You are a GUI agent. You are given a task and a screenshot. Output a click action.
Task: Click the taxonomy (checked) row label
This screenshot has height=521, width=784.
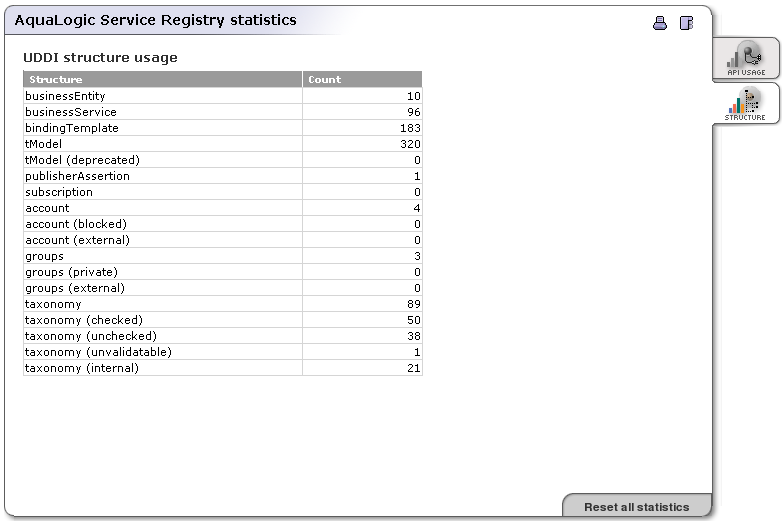[x=84, y=320]
